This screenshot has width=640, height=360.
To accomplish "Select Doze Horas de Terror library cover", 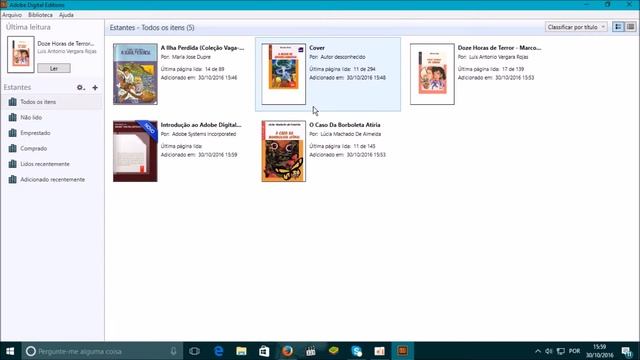I will point(432,74).
